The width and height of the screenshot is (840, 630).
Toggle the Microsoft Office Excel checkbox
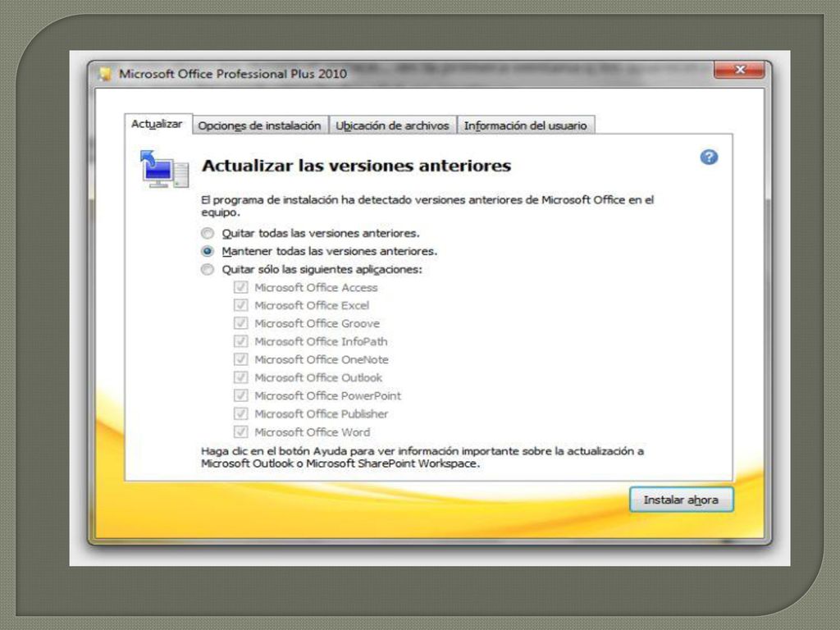(241, 305)
